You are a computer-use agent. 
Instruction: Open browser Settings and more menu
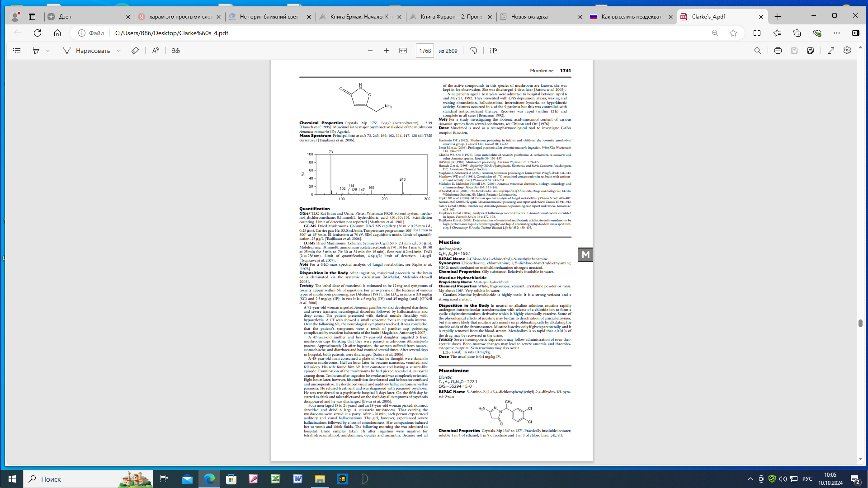click(x=837, y=33)
